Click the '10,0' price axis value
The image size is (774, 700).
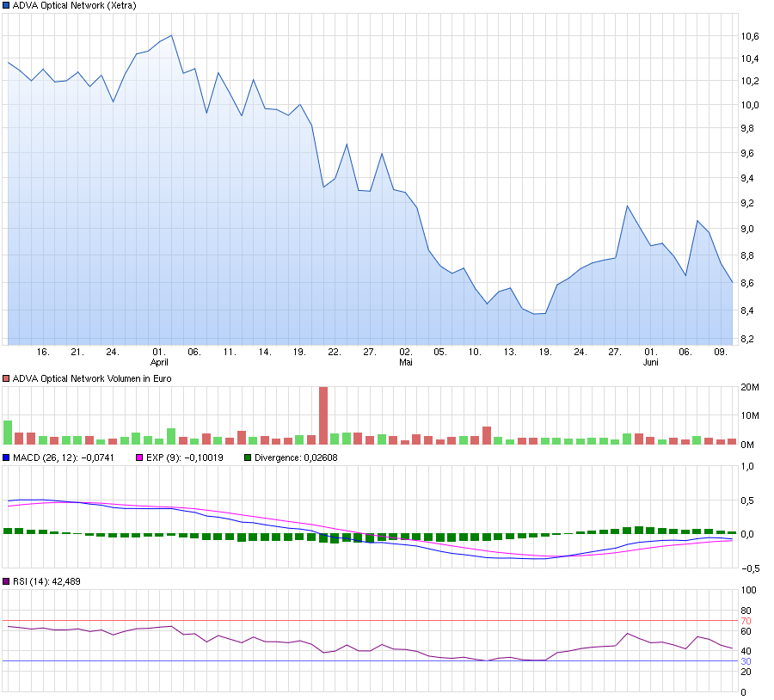750,105
